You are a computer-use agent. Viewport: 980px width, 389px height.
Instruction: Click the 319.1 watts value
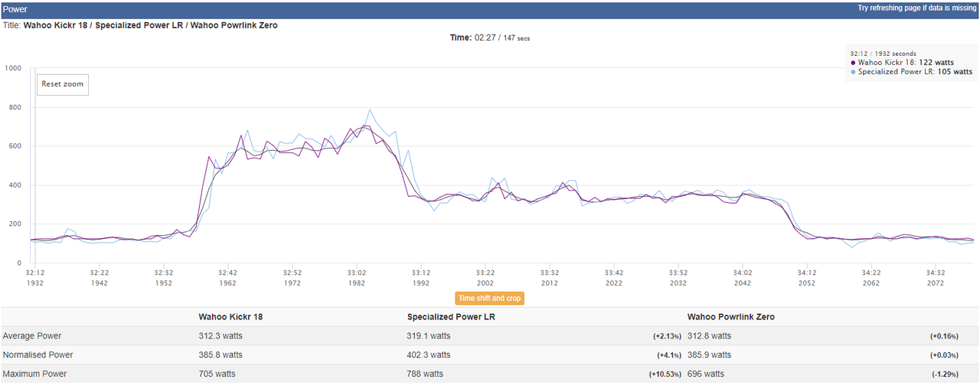429,335
